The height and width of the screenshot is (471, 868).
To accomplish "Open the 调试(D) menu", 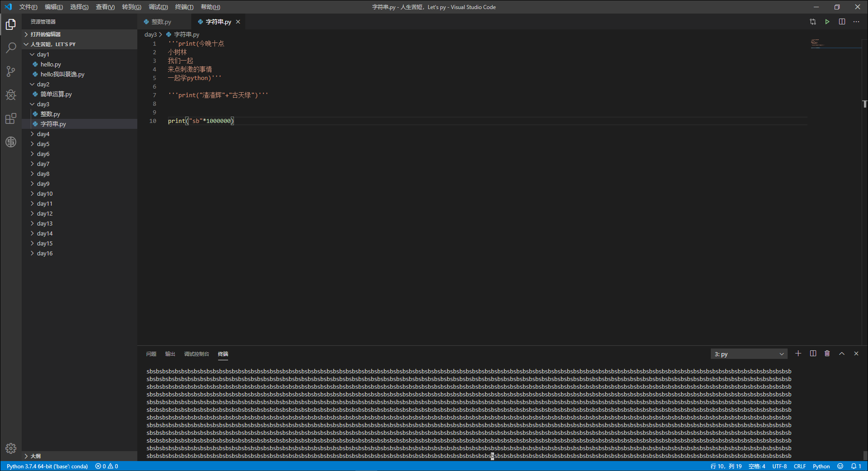I will click(x=158, y=7).
